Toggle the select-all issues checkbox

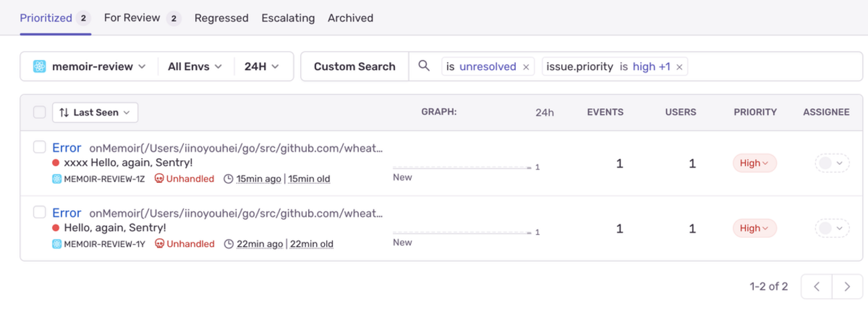pyautogui.click(x=39, y=112)
